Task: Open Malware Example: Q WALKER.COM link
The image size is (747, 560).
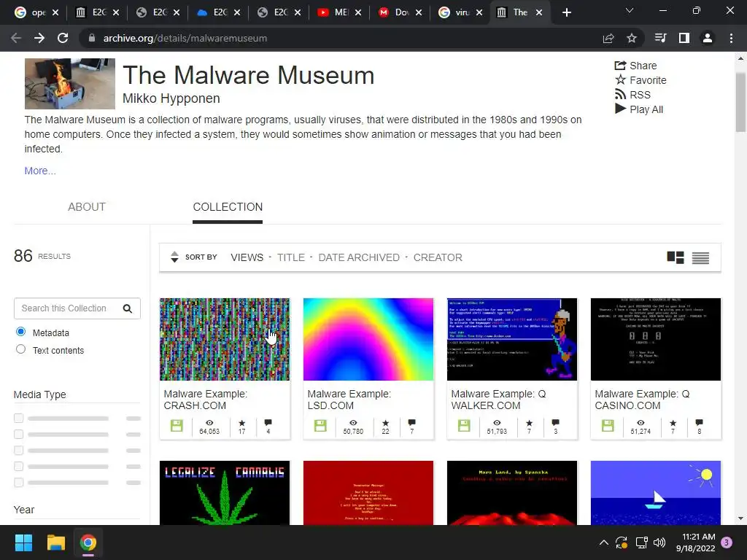Action: tap(498, 400)
